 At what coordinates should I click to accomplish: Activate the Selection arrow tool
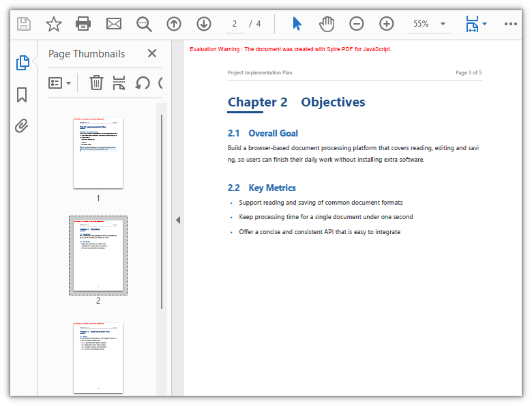297,24
